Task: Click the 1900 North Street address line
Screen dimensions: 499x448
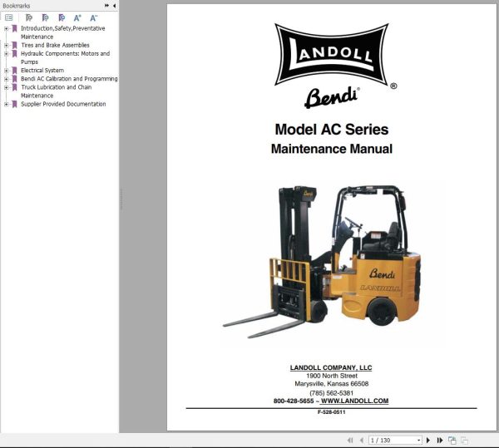Action: (x=332, y=376)
